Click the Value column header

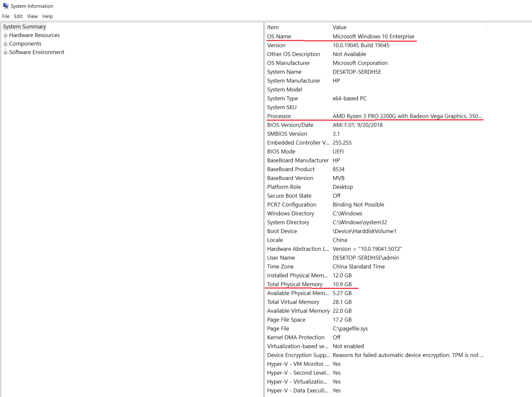(339, 27)
